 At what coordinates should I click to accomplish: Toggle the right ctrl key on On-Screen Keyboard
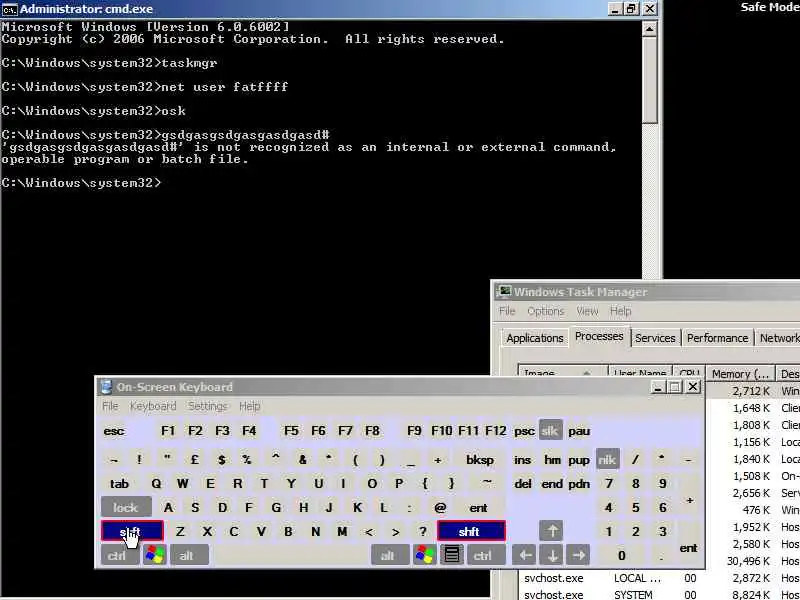(x=486, y=555)
